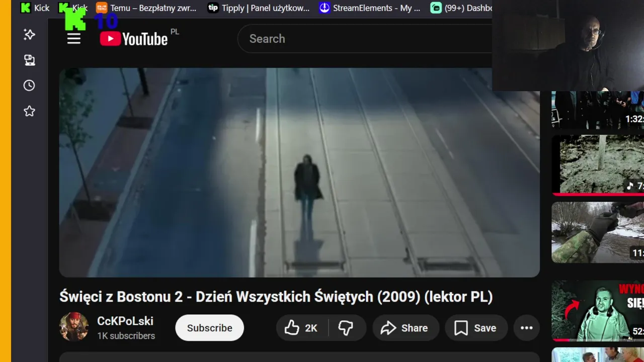Open CcKPoLski channel avatar
The width and height of the screenshot is (644, 362).
(x=74, y=327)
